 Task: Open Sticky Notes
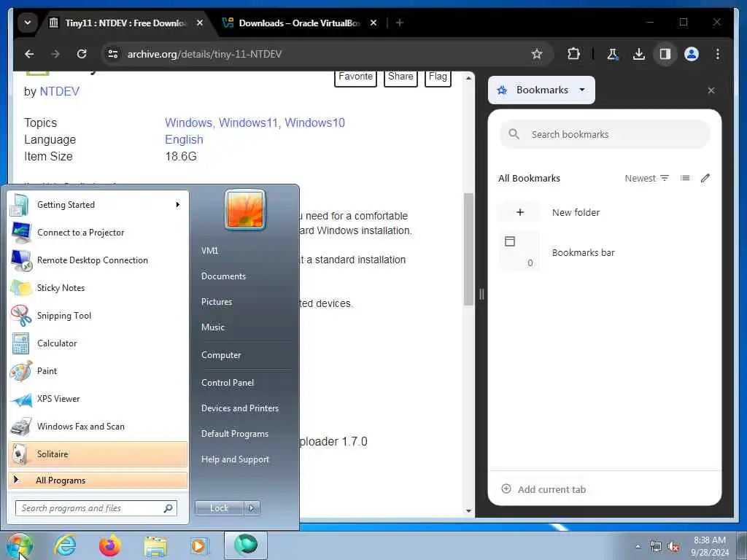point(98,287)
